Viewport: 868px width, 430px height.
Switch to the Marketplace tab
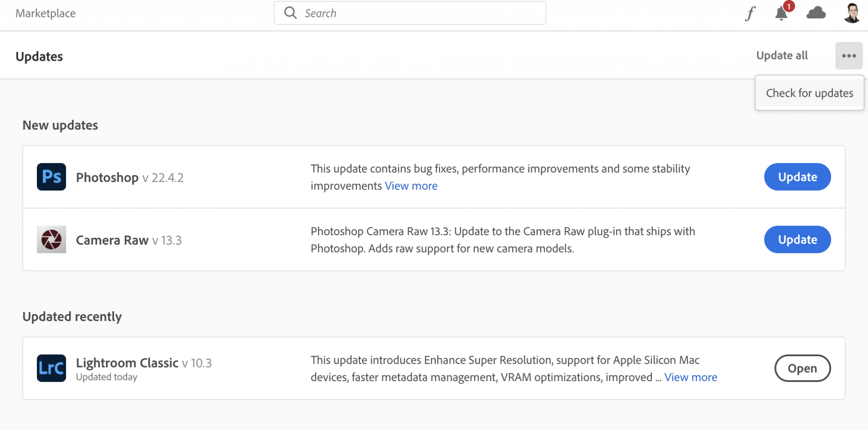46,13
